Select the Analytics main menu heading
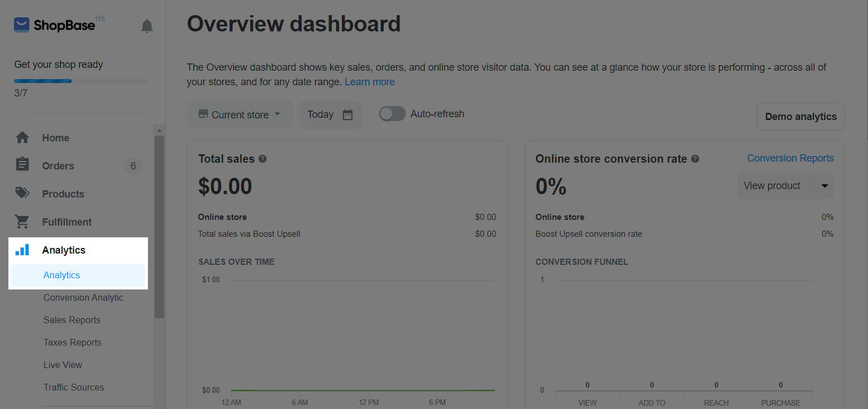This screenshot has height=409, width=868. click(x=63, y=250)
